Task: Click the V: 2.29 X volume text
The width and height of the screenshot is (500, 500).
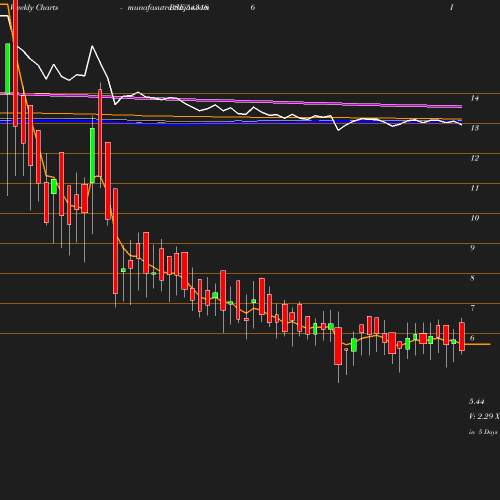Action: [484, 416]
